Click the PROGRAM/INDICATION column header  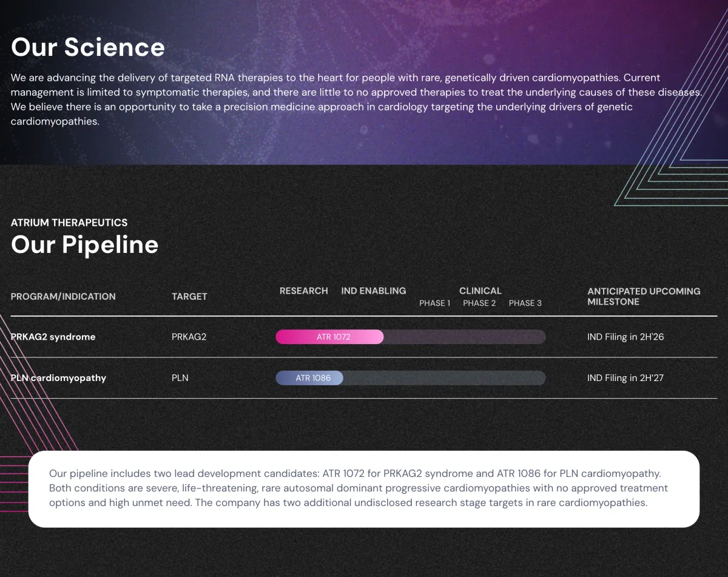tap(63, 297)
